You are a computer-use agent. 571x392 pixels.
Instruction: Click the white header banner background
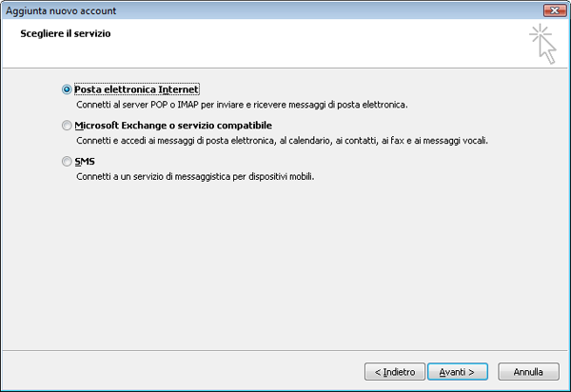291,51
